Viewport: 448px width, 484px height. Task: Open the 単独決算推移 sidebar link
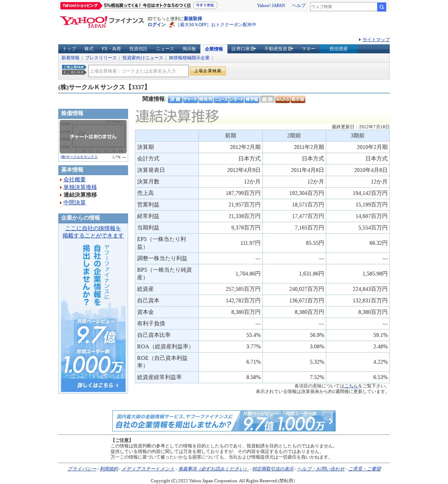(x=80, y=187)
